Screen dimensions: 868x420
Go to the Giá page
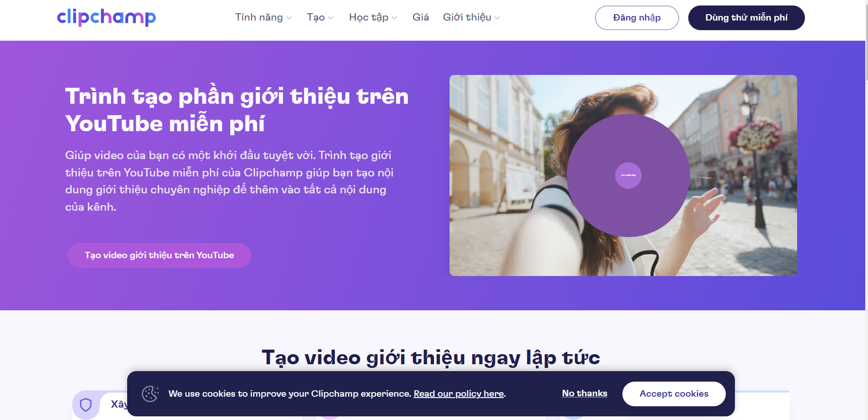[x=420, y=17]
